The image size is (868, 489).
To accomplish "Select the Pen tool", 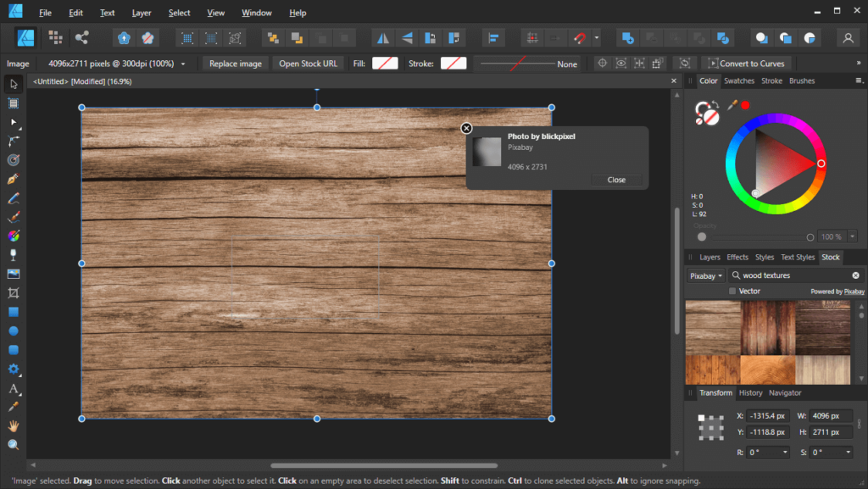I will pyautogui.click(x=13, y=179).
